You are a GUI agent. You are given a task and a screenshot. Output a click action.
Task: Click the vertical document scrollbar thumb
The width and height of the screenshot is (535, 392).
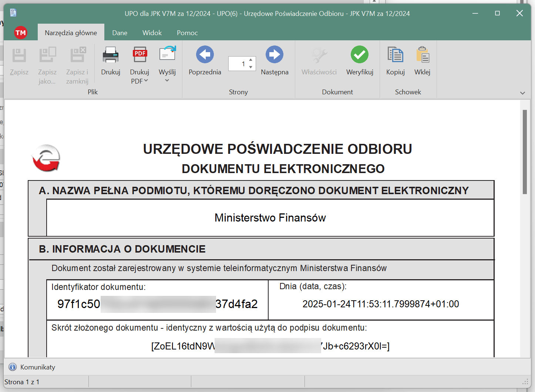click(525, 152)
